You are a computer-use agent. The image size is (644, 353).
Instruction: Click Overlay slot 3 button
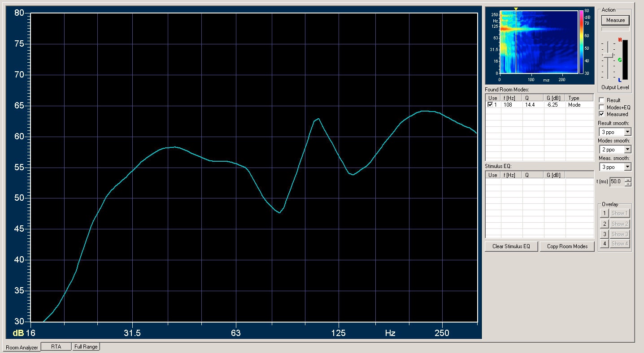tap(605, 234)
